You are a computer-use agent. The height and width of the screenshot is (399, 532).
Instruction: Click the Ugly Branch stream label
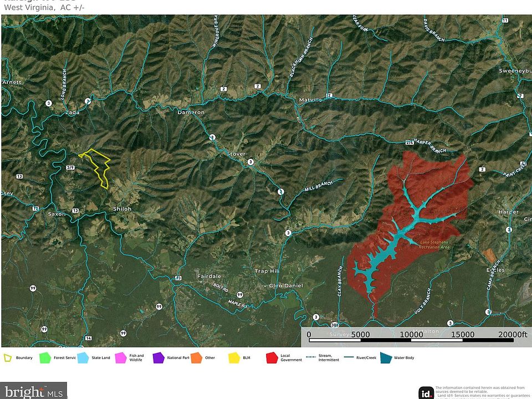[x=422, y=301]
